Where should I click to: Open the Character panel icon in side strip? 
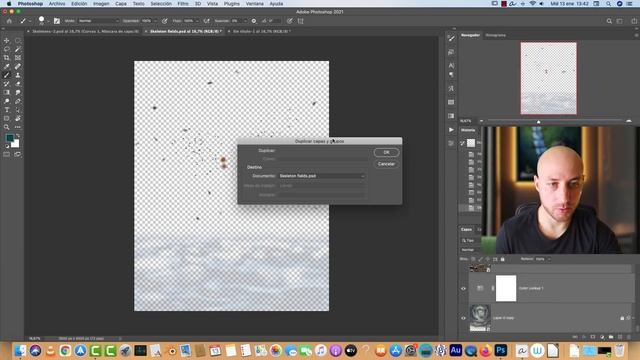[x=451, y=65]
